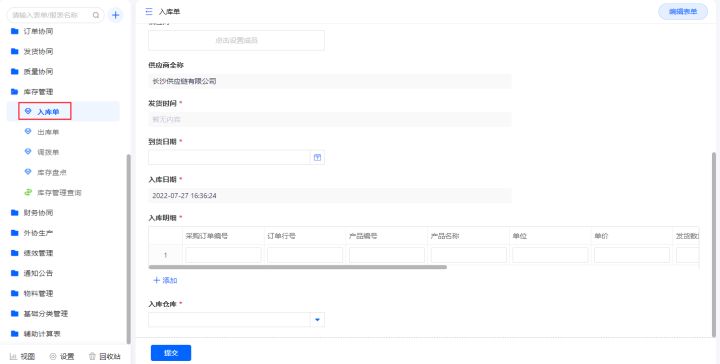
Task: Click the 订单协同 folder icon
Action: [x=15, y=31]
